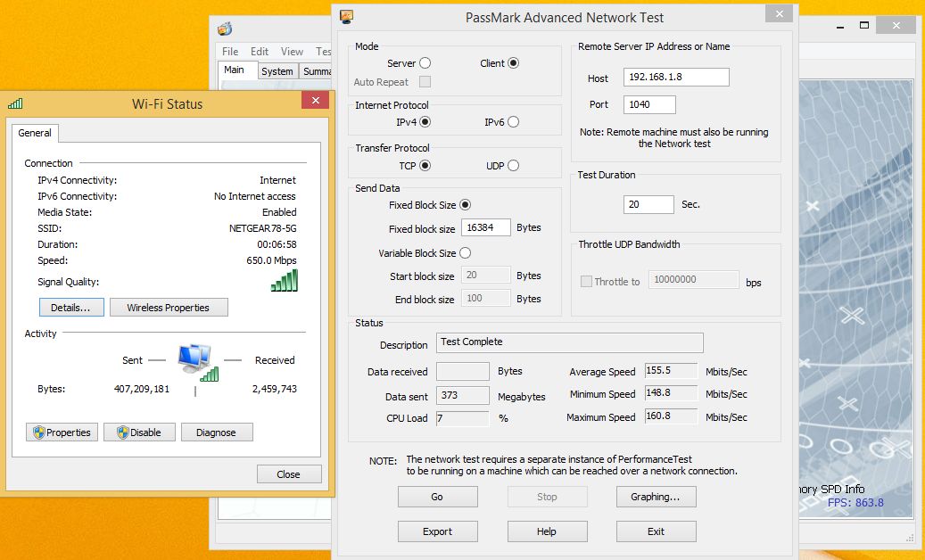Open the Edit menu
This screenshot has width=925, height=560.
[260, 52]
